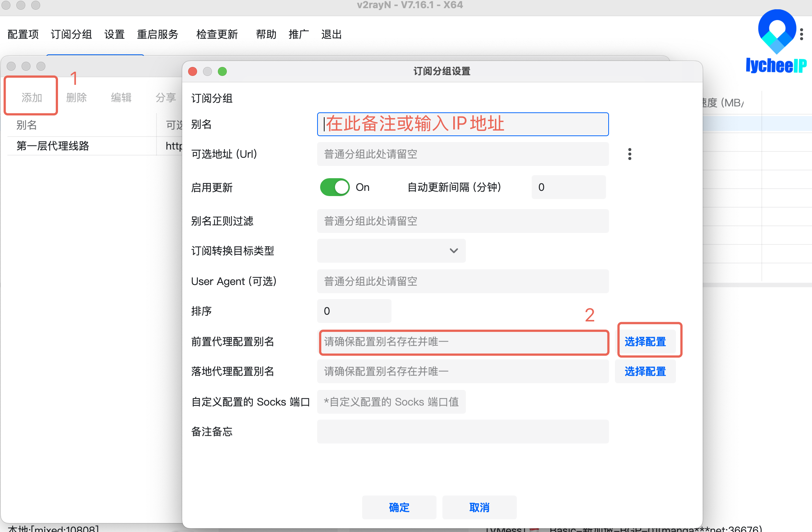This screenshot has height=532, width=812.
Task: Select the 第一层代理线路 row
Action: (53, 146)
